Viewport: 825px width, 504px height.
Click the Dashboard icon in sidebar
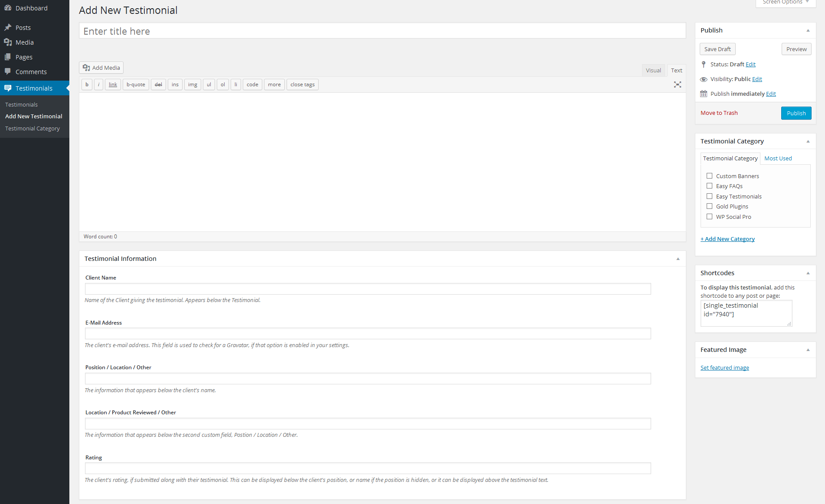click(8, 8)
